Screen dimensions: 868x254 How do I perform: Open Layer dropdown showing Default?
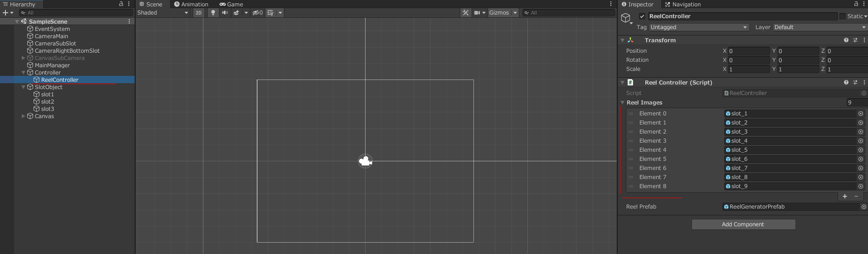[x=820, y=27]
